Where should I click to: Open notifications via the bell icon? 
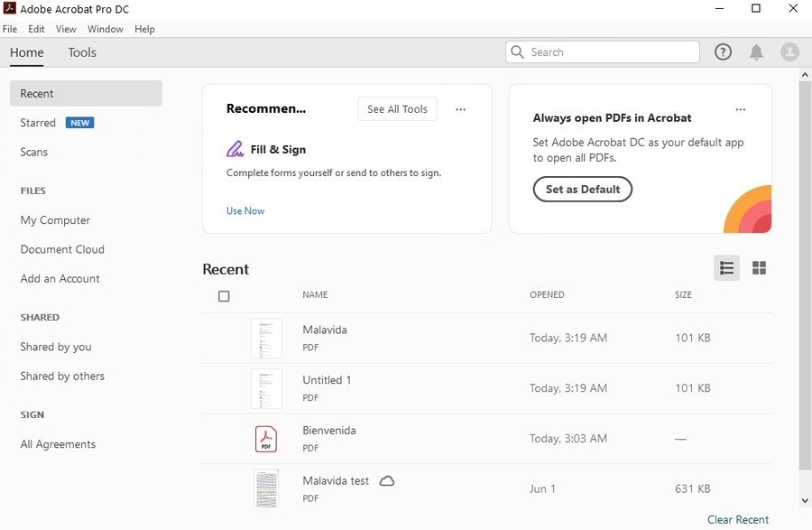pyautogui.click(x=756, y=51)
